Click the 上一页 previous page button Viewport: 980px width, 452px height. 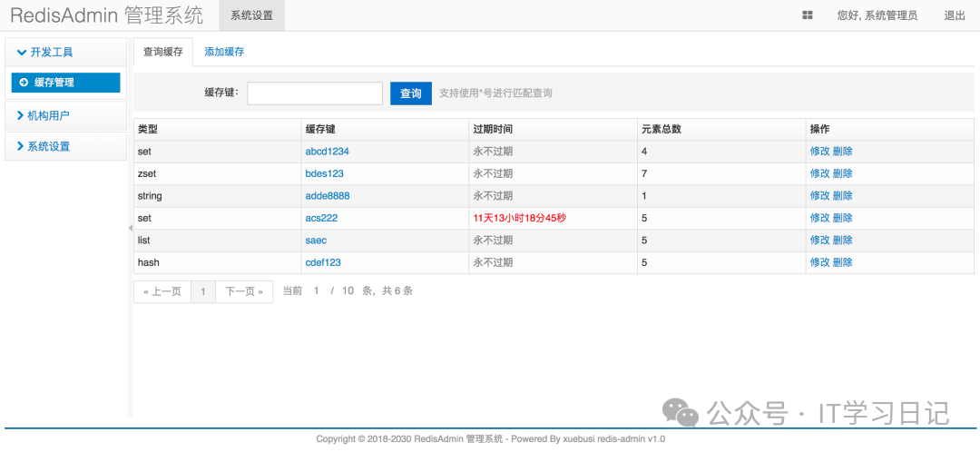pyautogui.click(x=162, y=291)
